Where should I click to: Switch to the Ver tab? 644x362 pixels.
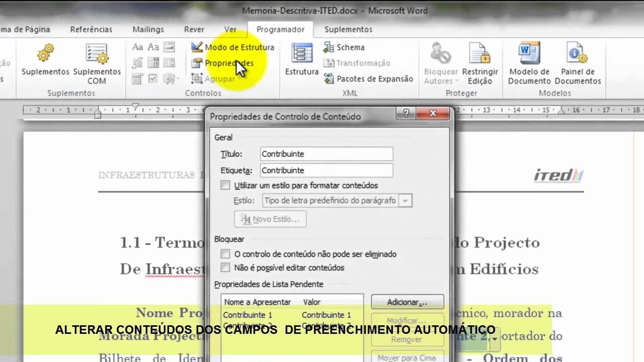pos(230,29)
